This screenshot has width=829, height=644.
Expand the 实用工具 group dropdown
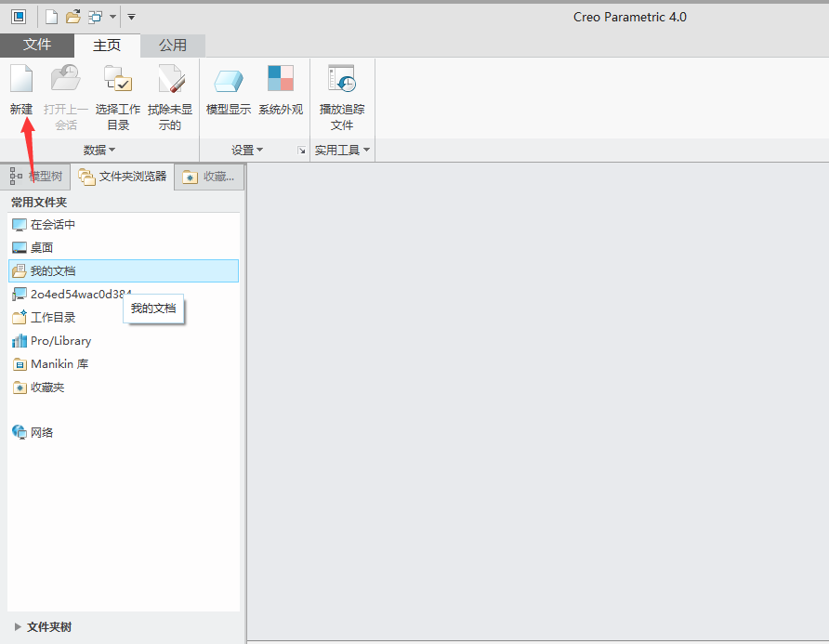point(342,151)
